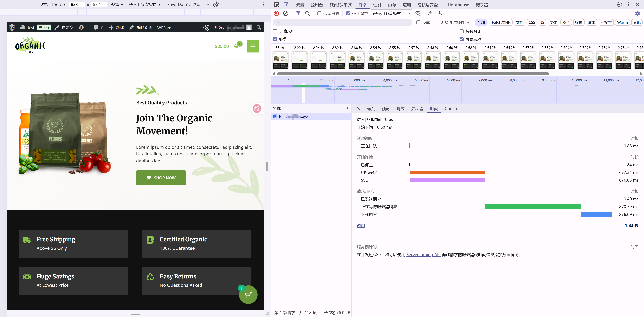Viewport: 644px width, 317px height.
Task: Click import HAR file upload icon
Action: click(430, 13)
